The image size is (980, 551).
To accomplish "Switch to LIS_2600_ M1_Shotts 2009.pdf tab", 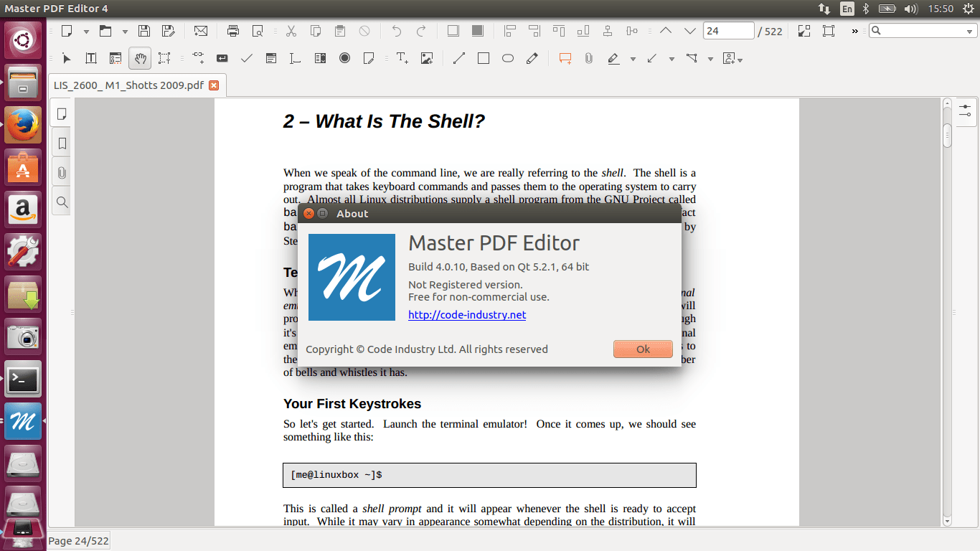I will (x=129, y=85).
